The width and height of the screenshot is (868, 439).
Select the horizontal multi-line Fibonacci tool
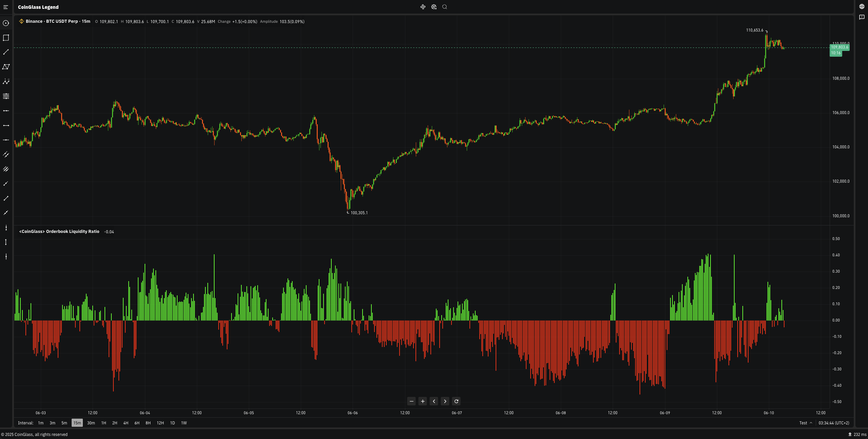tap(6, 96)
